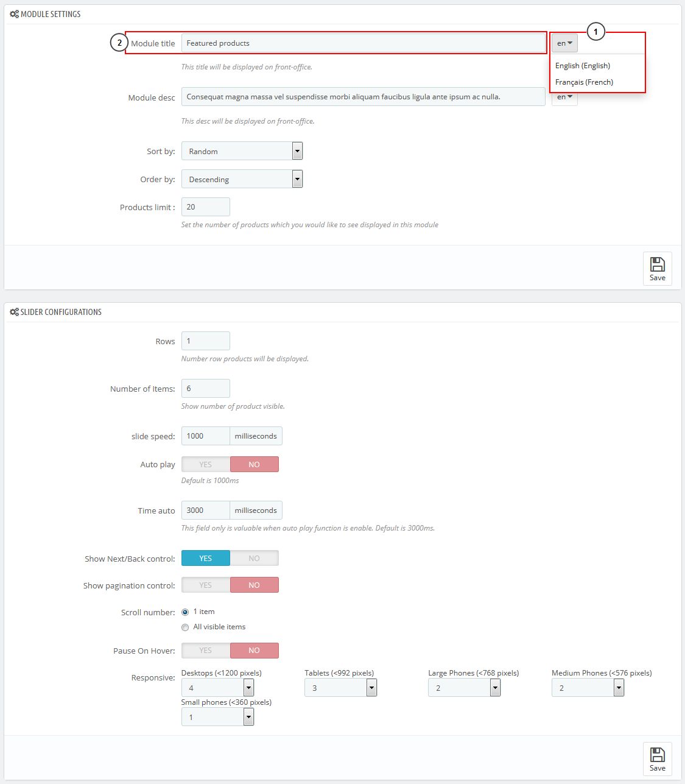Set Show Next/Back control to NO
The height and width of the screenshot is (784, 685).
[x=254, y=558]
